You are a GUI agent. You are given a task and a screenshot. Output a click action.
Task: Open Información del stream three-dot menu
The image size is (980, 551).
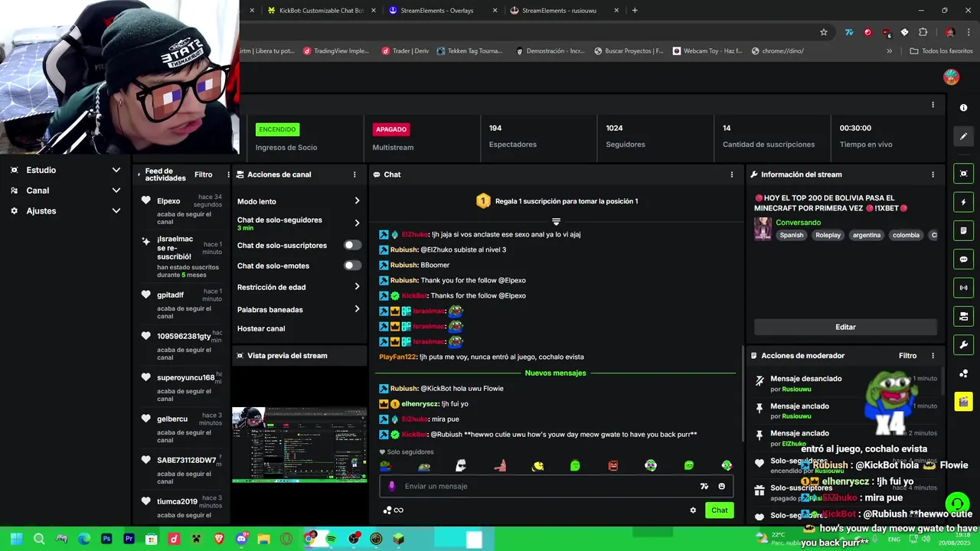tap(933, 174)
